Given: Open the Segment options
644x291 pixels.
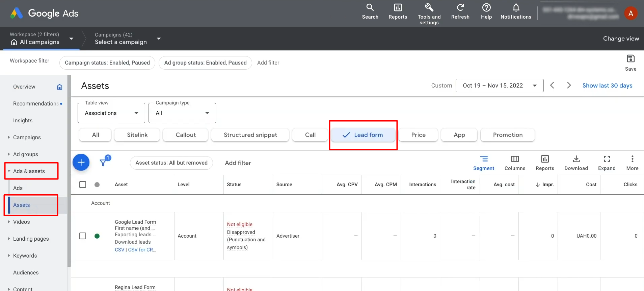Looking at the screenshot, I should point(484,163).
